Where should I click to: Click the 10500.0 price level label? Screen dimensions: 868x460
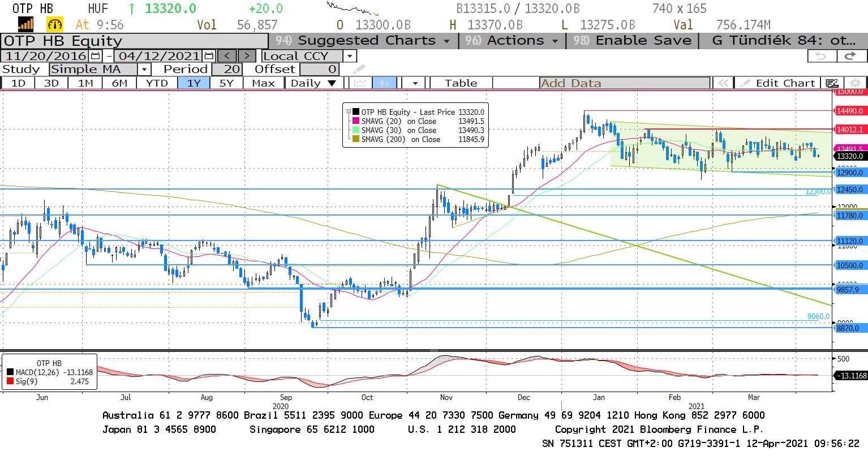[x=850, y=265]
